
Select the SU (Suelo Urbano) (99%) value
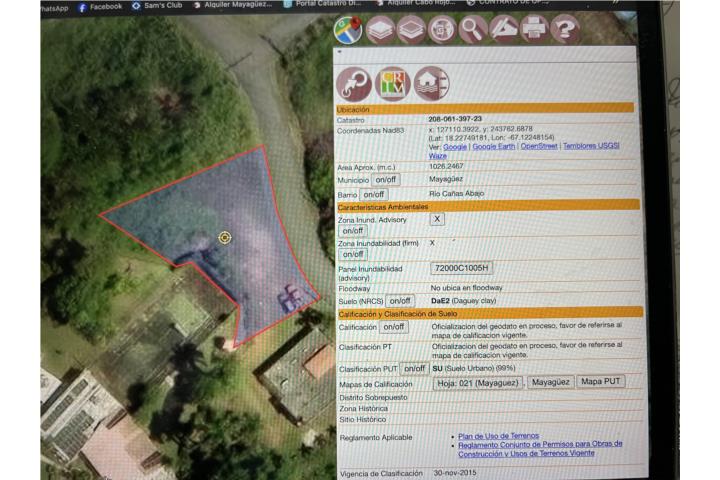(x=474, y=368)
